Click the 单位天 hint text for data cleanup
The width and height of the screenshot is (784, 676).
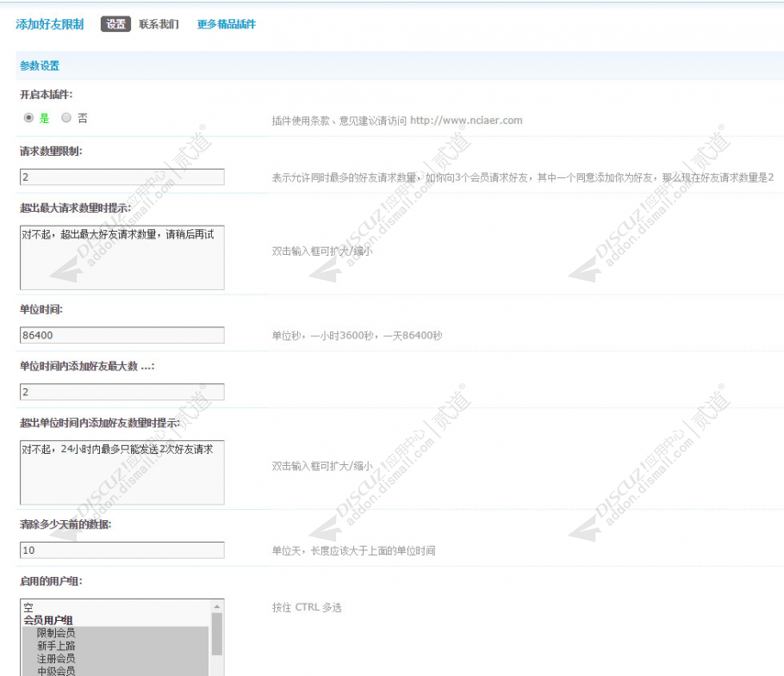coord(353,550)
